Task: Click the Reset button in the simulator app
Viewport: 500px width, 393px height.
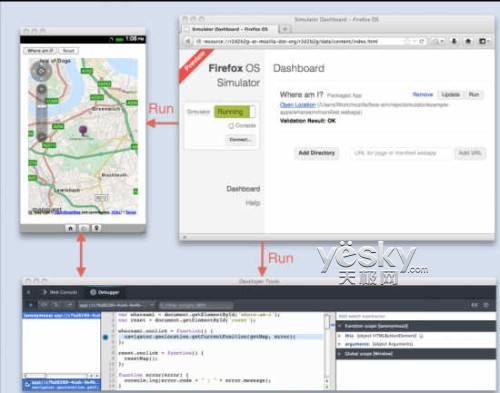Action: tap(68, 51)
